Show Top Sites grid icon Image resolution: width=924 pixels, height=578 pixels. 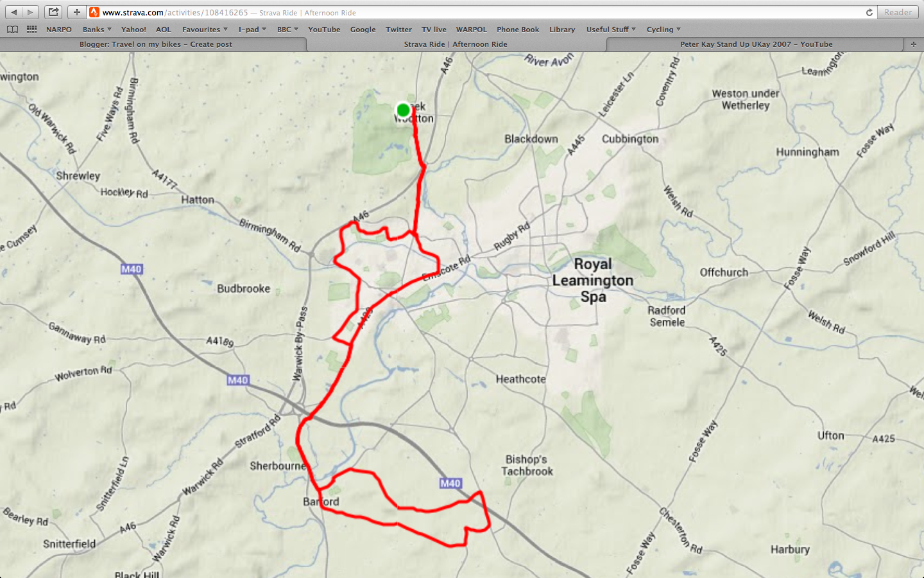(31, 30)
